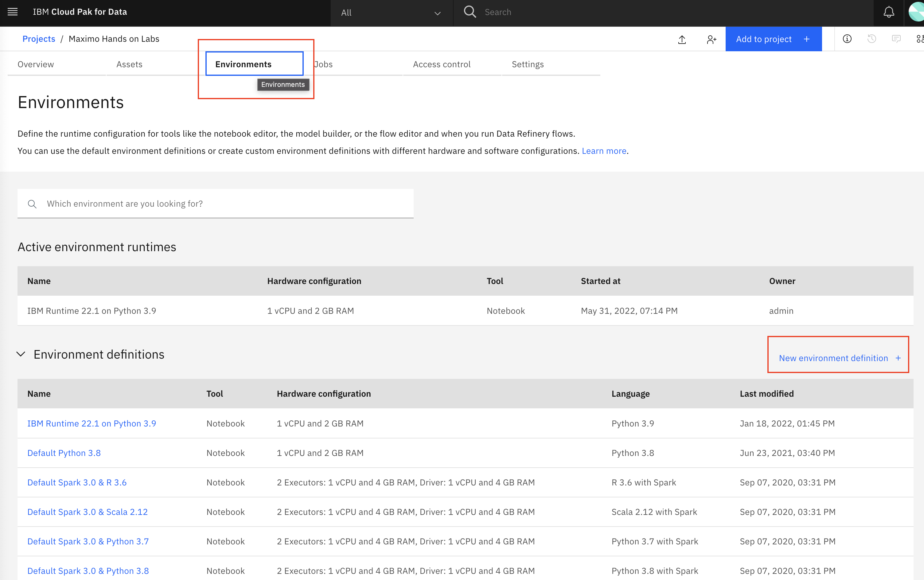Click the plus icon in Add to project

pyautogui.click(x=807, y=39)
